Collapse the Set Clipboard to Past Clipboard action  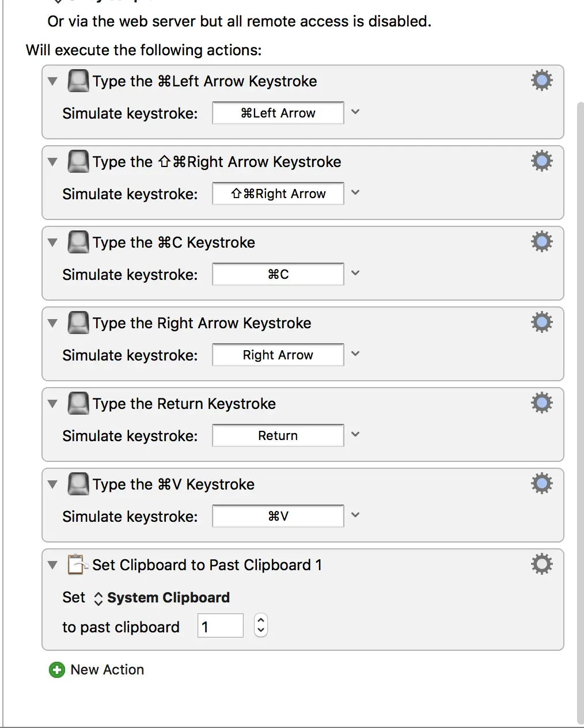[x=53, y=565]
